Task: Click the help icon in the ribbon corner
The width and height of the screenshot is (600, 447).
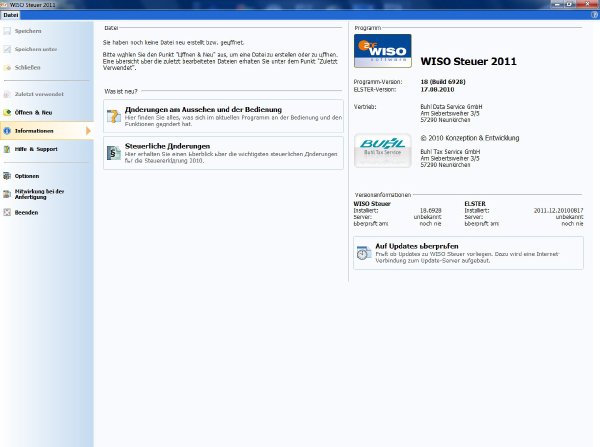Action: (594, 15)
